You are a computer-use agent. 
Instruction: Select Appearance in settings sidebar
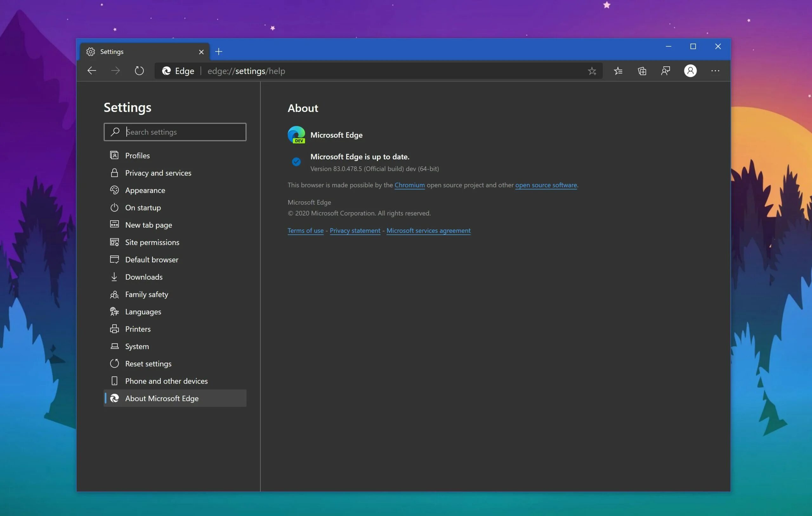pyautogui.click(x=145, y=190)
